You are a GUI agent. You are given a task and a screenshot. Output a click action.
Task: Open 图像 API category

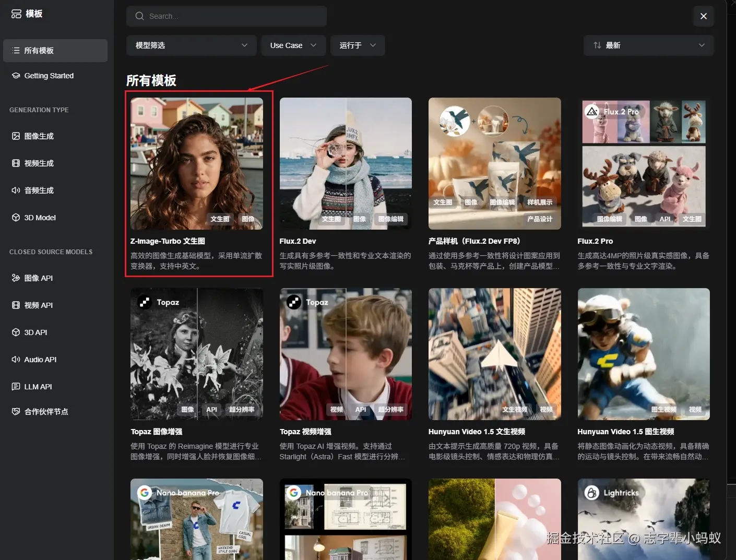click(x=55, y=278)
